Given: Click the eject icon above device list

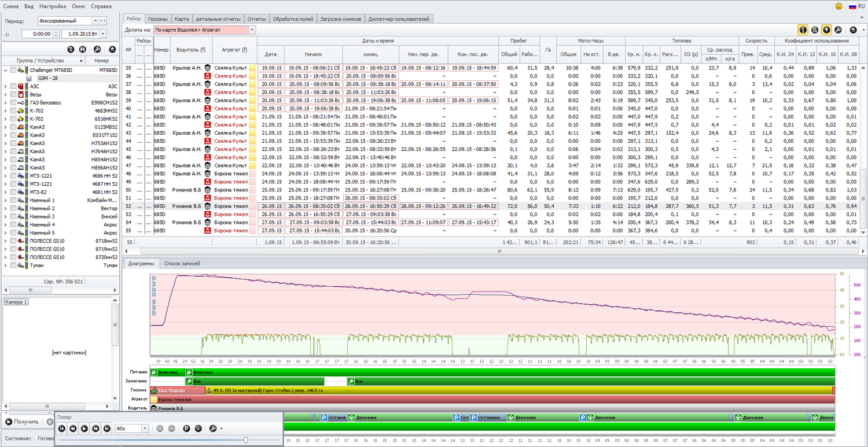Looking at the screenshot, I should (112, 50).
